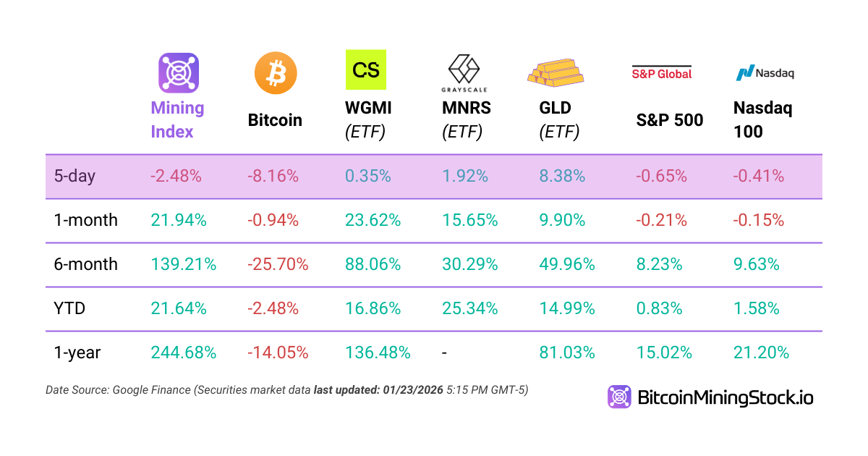Select the 1-year row label
The height and width of the screenshot is (456, 868).
click(77, 352)
